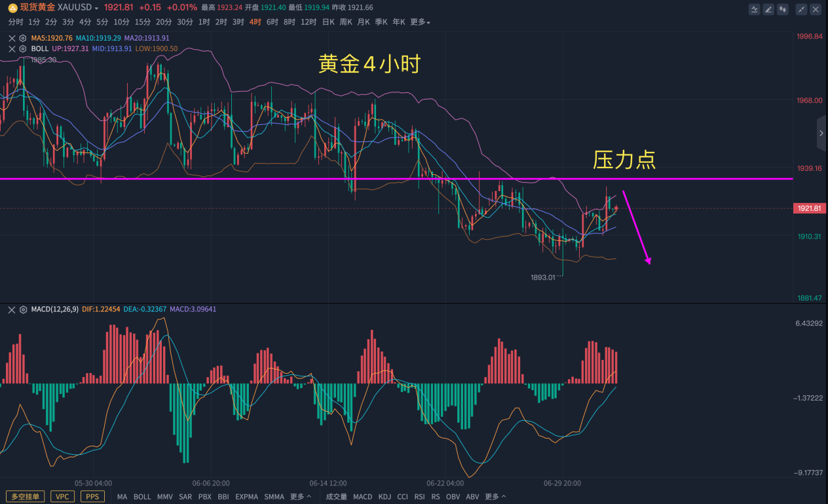Select the KDJ sub-indicator
Viewport: 828px width, 504px height.
pyautogui.click(x=385, y=497)
